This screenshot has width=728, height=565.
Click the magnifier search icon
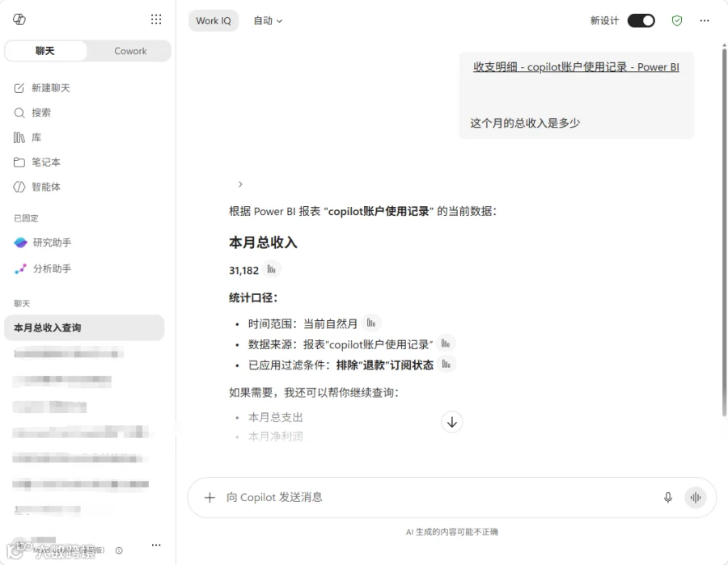pyautogui.click(x=19, y=112)
